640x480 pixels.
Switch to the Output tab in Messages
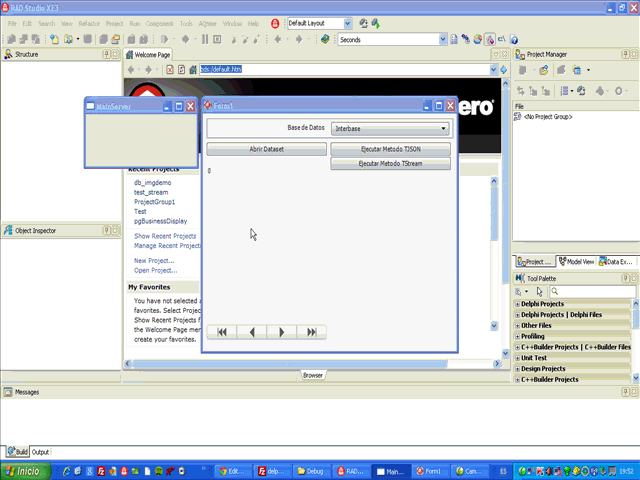click(x=40, y=452)
